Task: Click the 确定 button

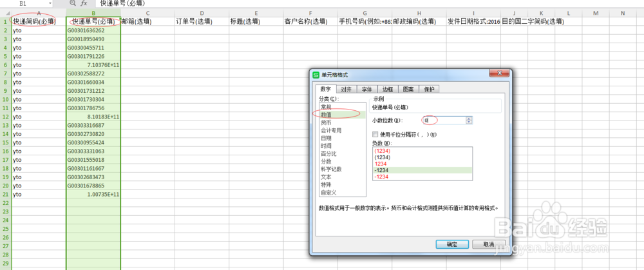Action: [452, 244]
